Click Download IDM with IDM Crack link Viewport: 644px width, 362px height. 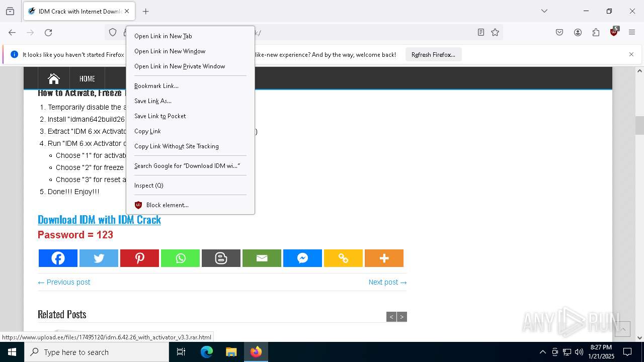99,220
